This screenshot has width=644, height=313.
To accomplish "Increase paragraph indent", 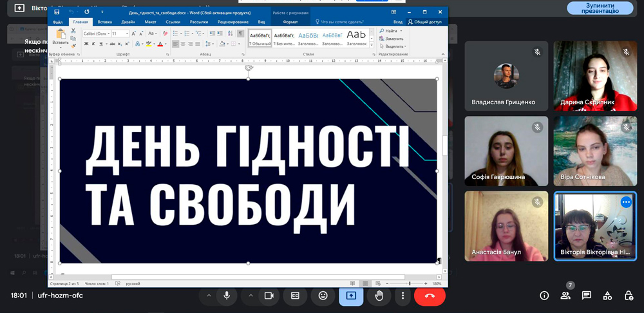I will click(x=220, y=33).
